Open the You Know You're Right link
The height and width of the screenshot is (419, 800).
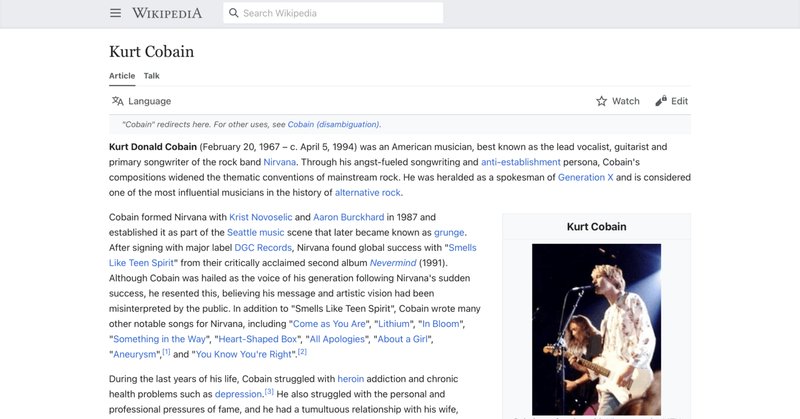(244, 354)
